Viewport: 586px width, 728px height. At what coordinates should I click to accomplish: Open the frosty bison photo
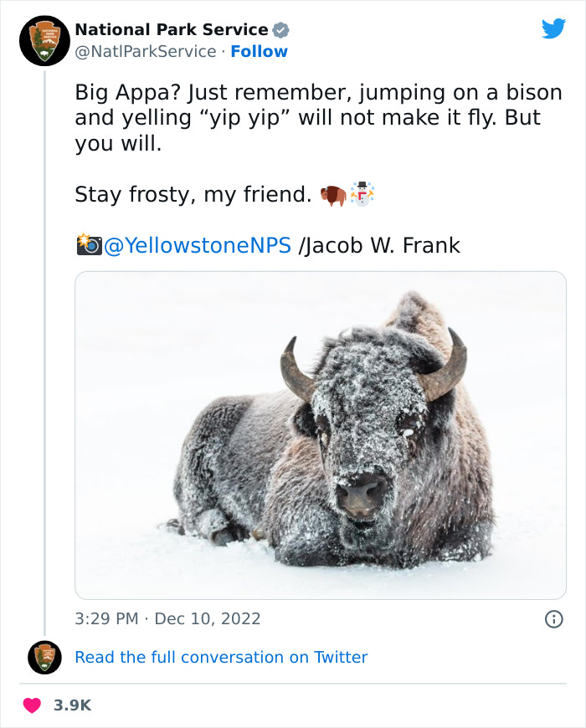pos(321,435)
